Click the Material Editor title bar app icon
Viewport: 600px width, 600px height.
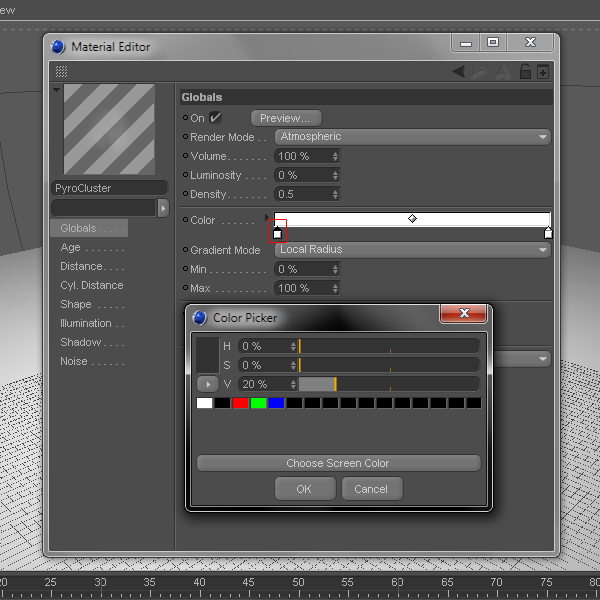(x=58, y=47)
